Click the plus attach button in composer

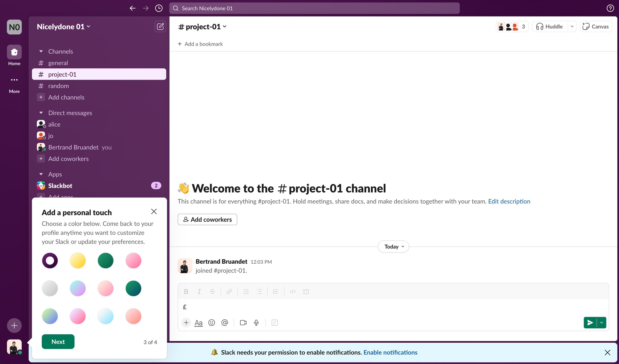coord(186,323)
